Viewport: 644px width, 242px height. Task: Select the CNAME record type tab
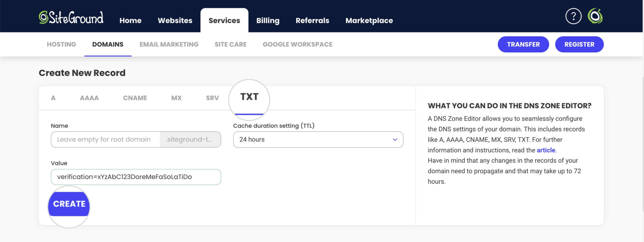(x=135, y=98)
